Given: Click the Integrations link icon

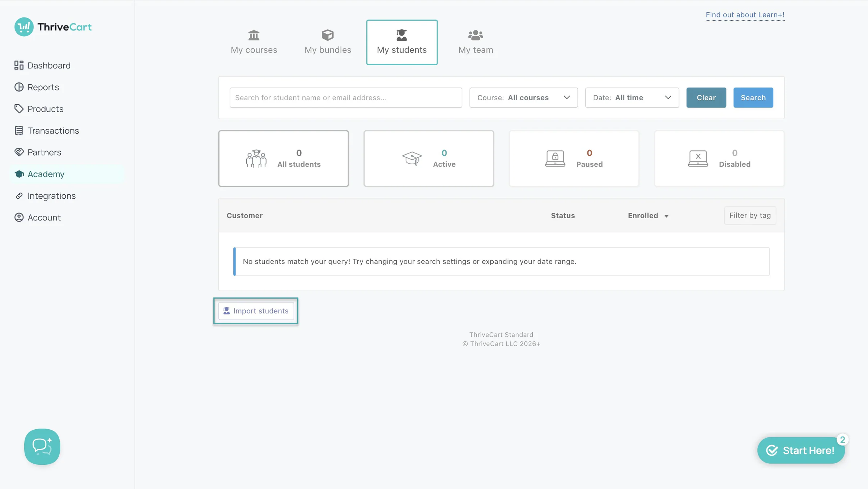Looking at the screenshot, I should [x=19, y=196].
